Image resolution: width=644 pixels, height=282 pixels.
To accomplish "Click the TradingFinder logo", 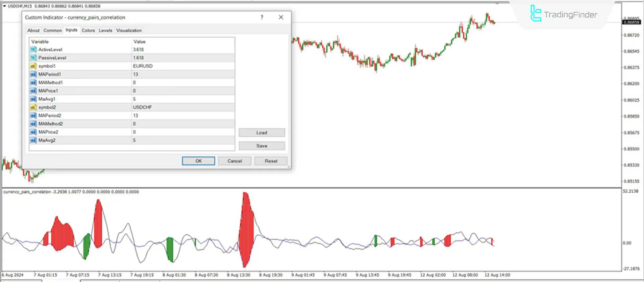I will pyautogui.click(x=563, y=14).
